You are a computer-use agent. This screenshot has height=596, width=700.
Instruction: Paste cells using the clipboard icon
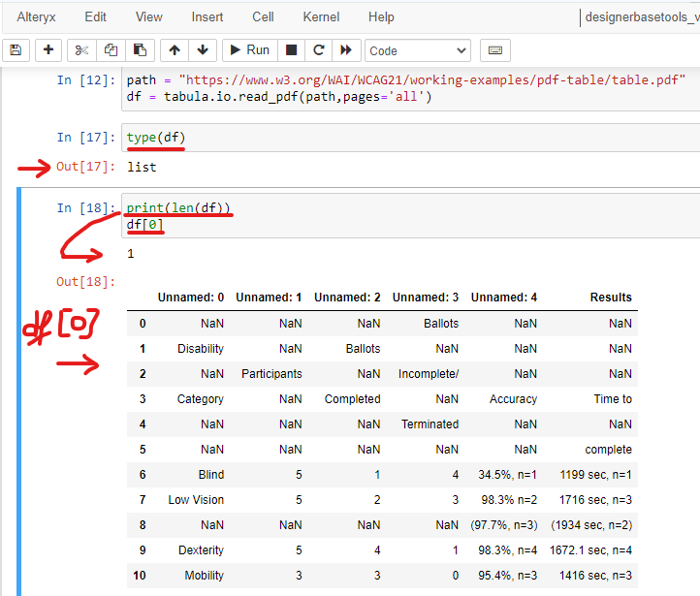[141, 50]
